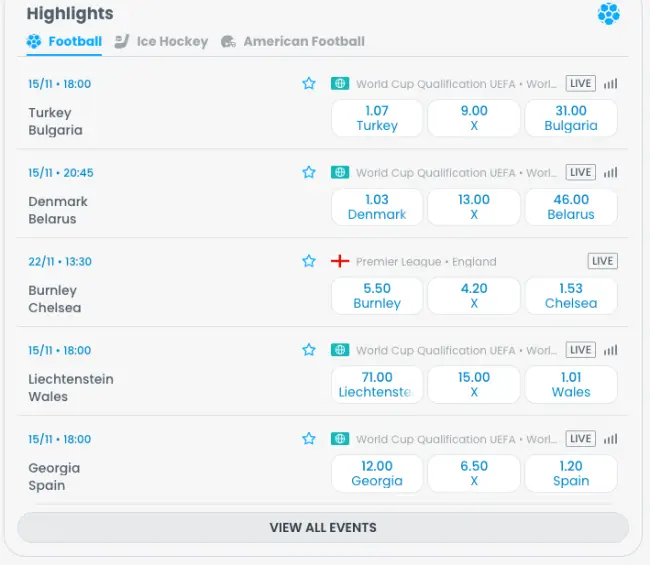650x565 pixels.
Task: Switch to the American Football tab
Action: (292, 42)
